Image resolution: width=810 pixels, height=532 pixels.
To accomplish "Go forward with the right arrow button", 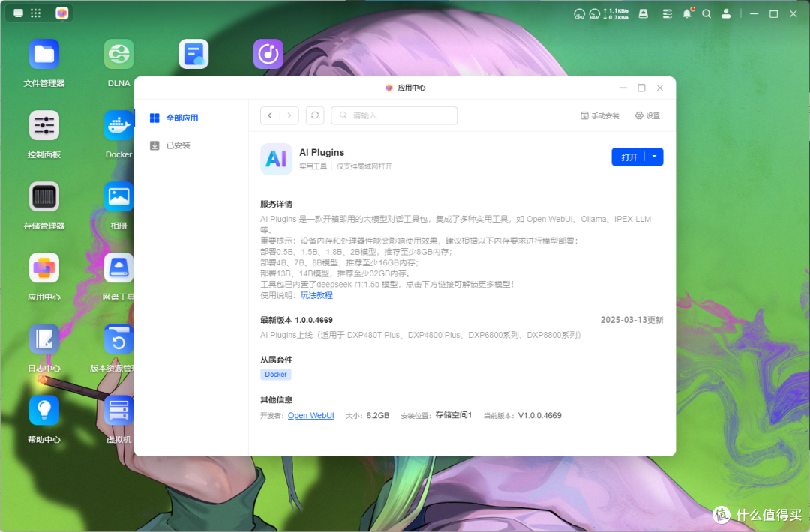I will [x=289, y=115].
